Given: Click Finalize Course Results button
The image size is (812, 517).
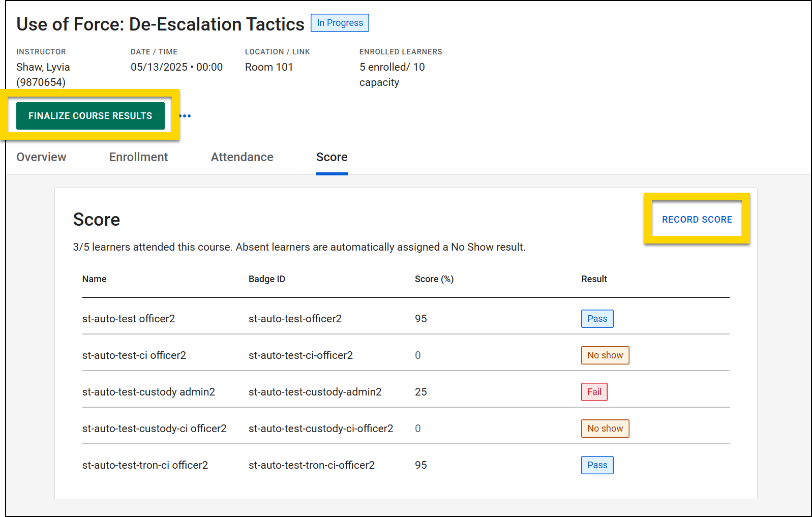Looking at the screenshot, I should (x=91, y=116).
